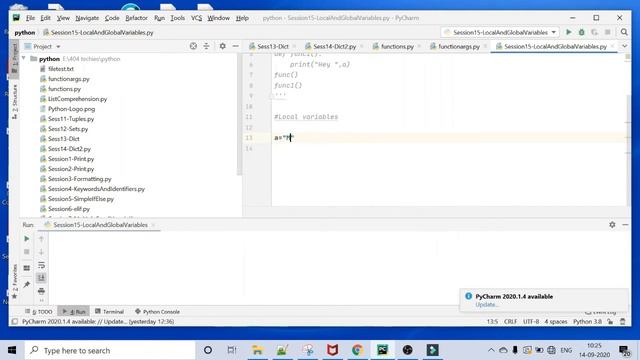
Task: Open Sess11-Tuples.py in the project tree
Action: point(71,119)
